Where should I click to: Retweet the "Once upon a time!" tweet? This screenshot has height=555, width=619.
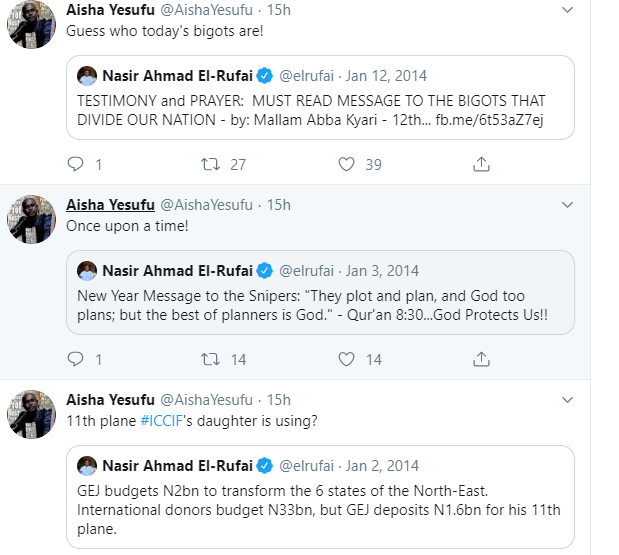click(211, 359)
